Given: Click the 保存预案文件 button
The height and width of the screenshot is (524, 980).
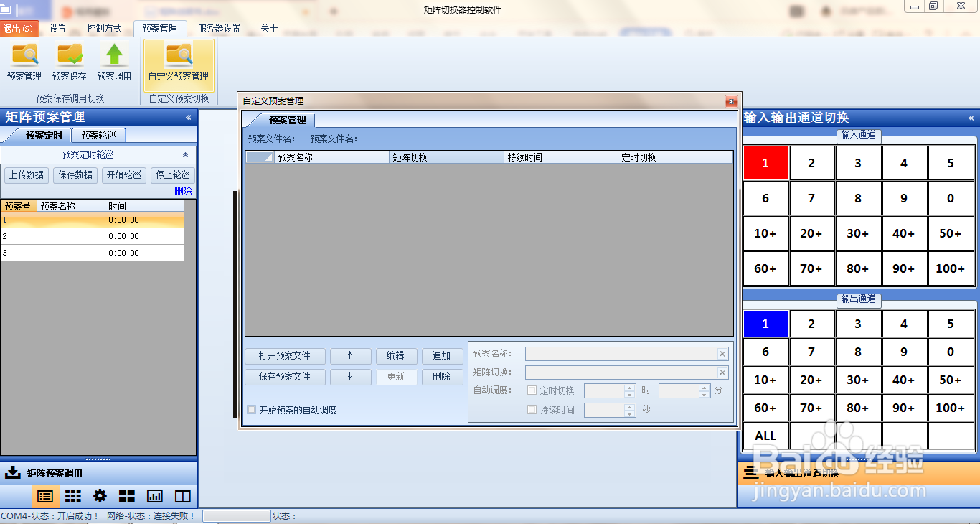Looking at the screenshot, I should pos(285,376).
